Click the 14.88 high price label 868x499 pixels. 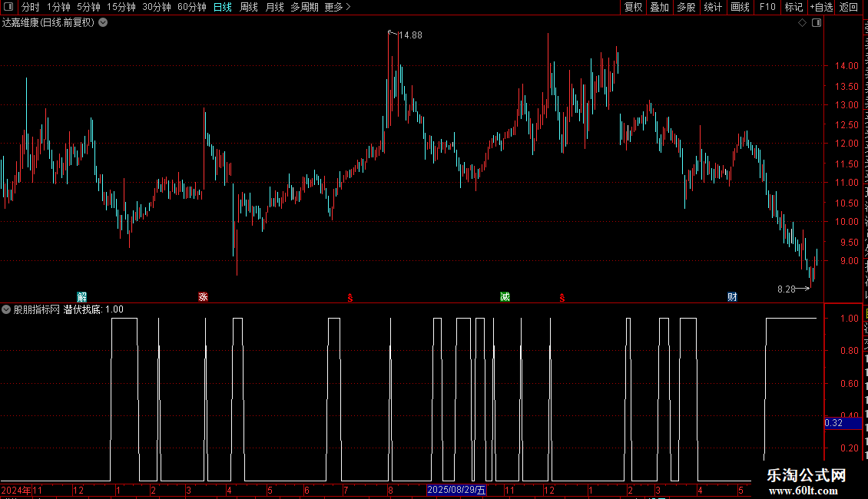click(410, 35)
